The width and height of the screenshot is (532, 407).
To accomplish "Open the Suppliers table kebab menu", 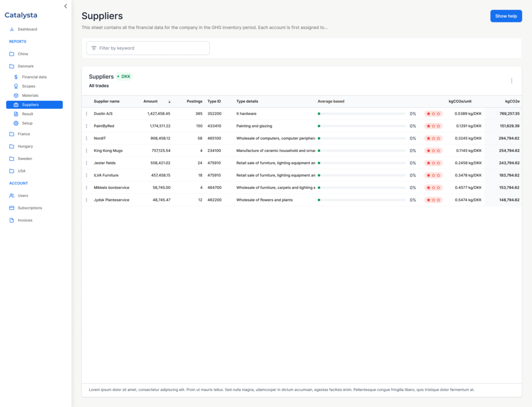I will 511,81.
